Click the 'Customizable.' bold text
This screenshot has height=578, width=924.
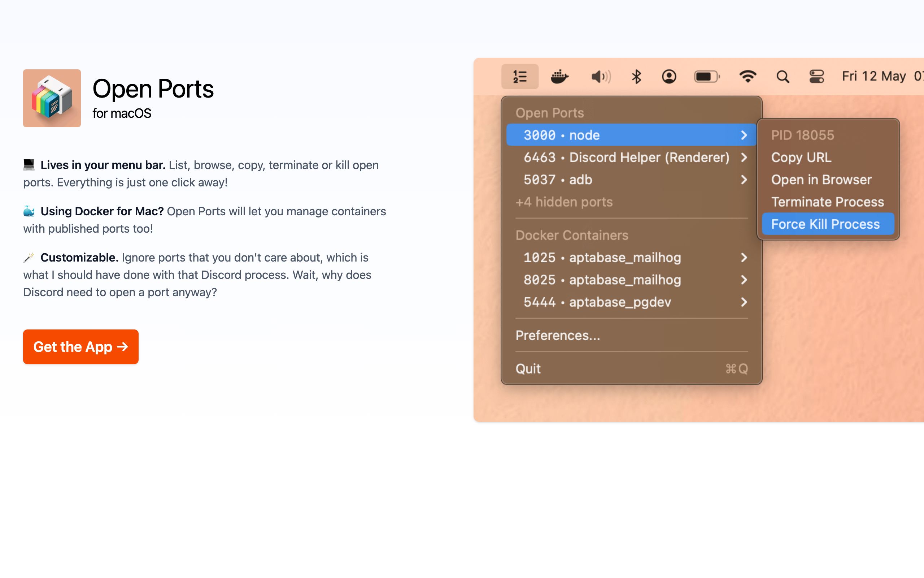(x=79, y=258)
